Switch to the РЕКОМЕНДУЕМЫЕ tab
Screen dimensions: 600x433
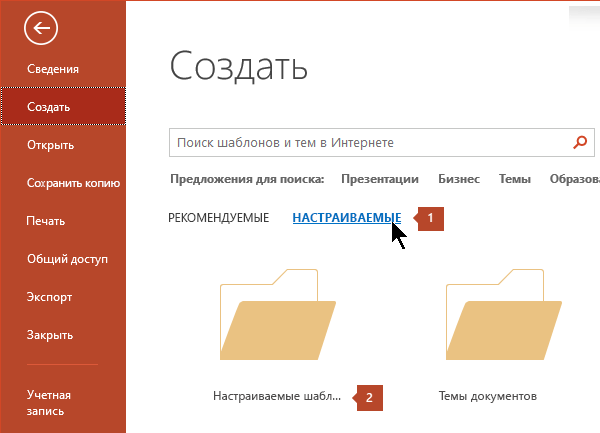click(x=218, y=217)
